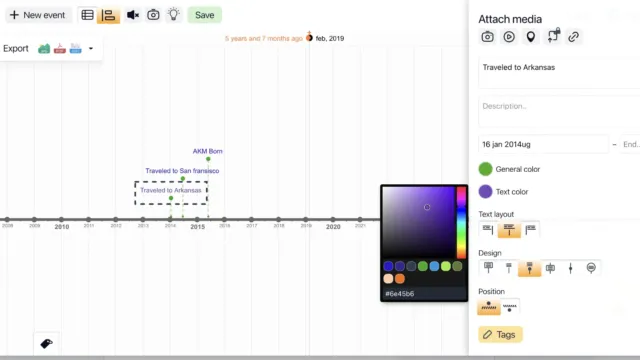Take a timeline snapshot with camera icon
The height and width of the screenshot is (360, 640).
point(153,15)
